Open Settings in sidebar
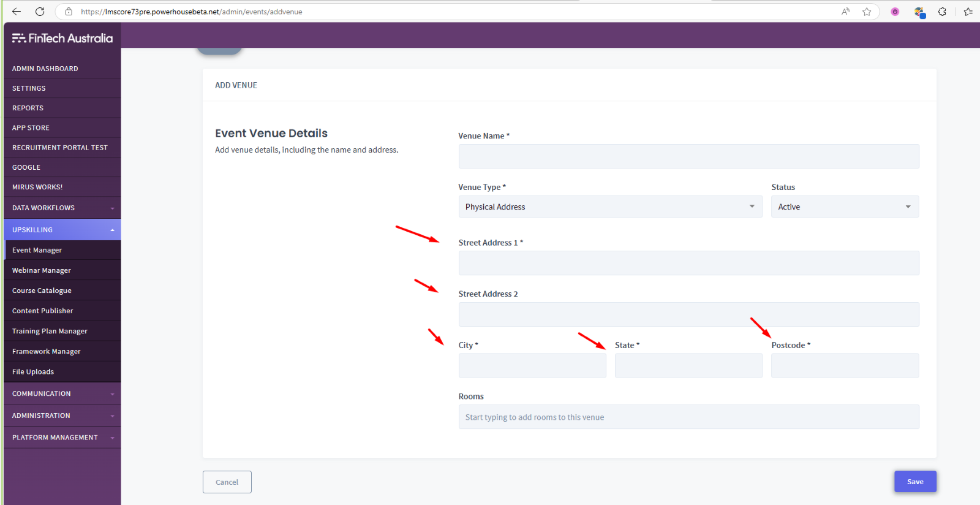Screen dimensions: 980x505 62,88
